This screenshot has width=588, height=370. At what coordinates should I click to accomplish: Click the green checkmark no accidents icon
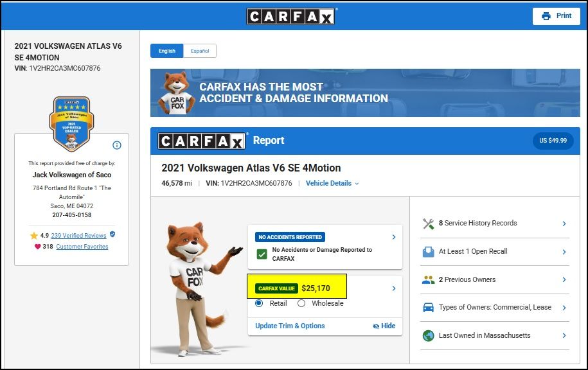[x=262, y=254]
